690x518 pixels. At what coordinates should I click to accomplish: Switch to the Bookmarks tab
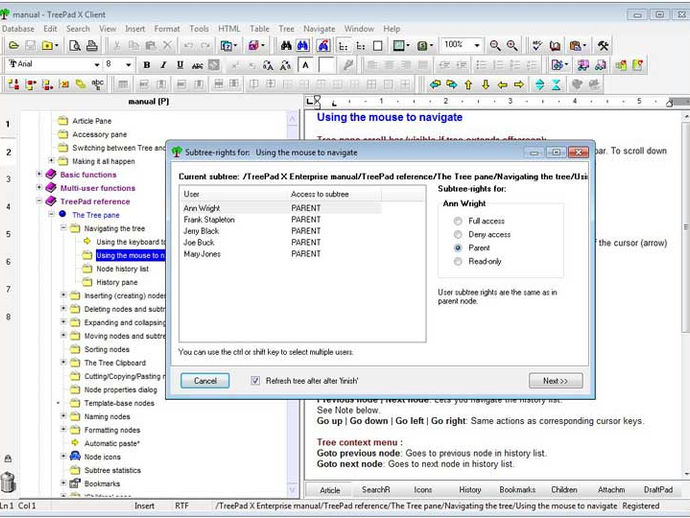517,490
